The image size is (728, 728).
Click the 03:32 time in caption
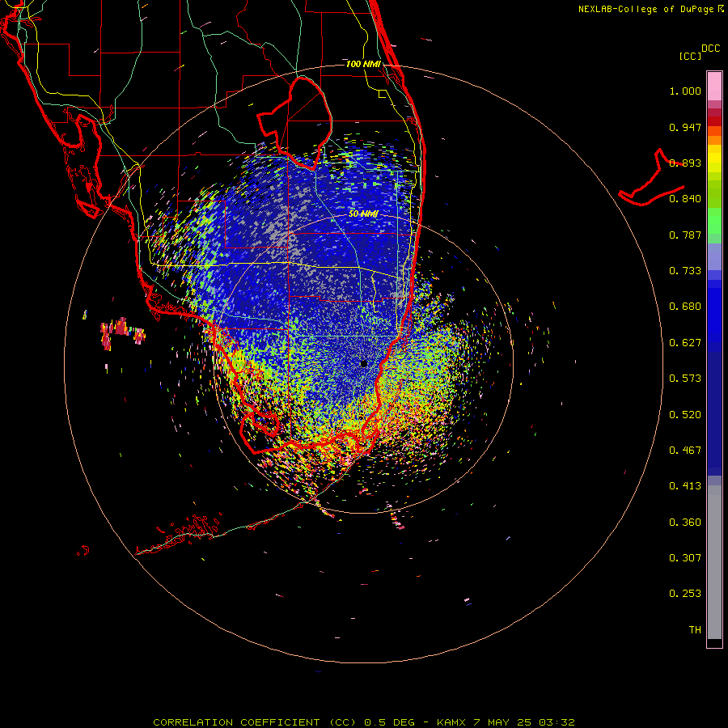click(x=557, y=722)
